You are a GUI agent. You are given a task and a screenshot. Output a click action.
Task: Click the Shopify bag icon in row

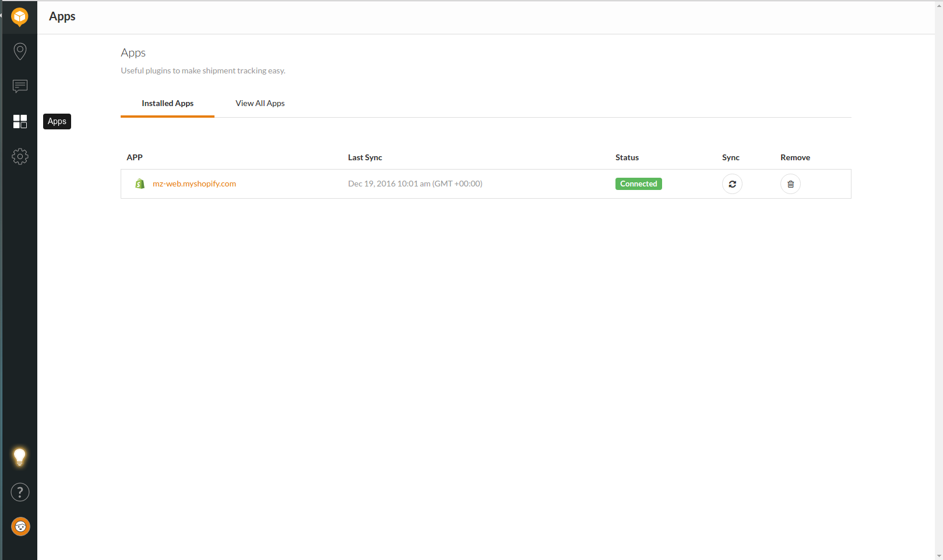point(140,184)
